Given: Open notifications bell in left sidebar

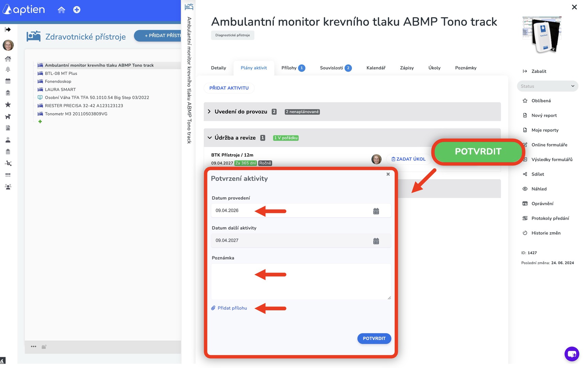Looking at the screenshot, I should pos(8,69).
